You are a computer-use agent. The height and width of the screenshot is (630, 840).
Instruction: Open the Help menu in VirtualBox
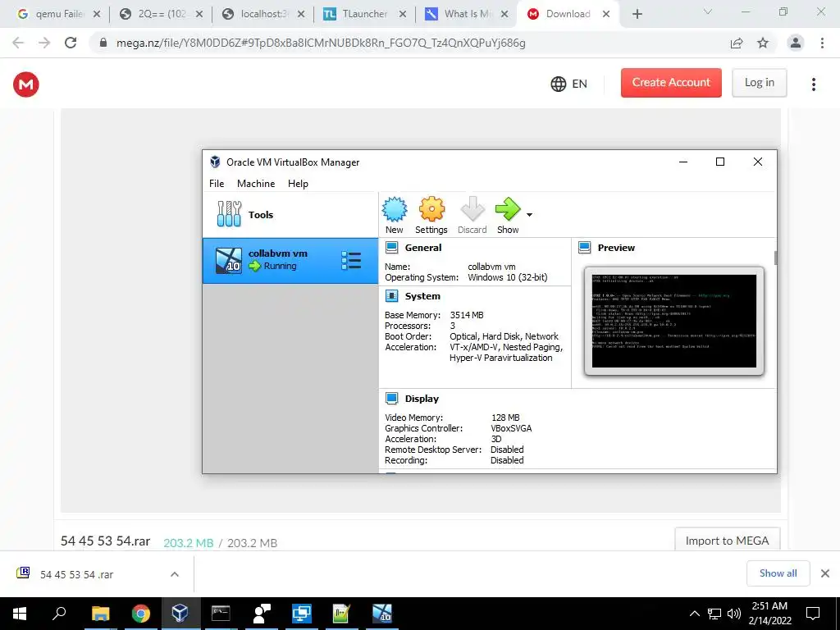click(x=298, y=183)
